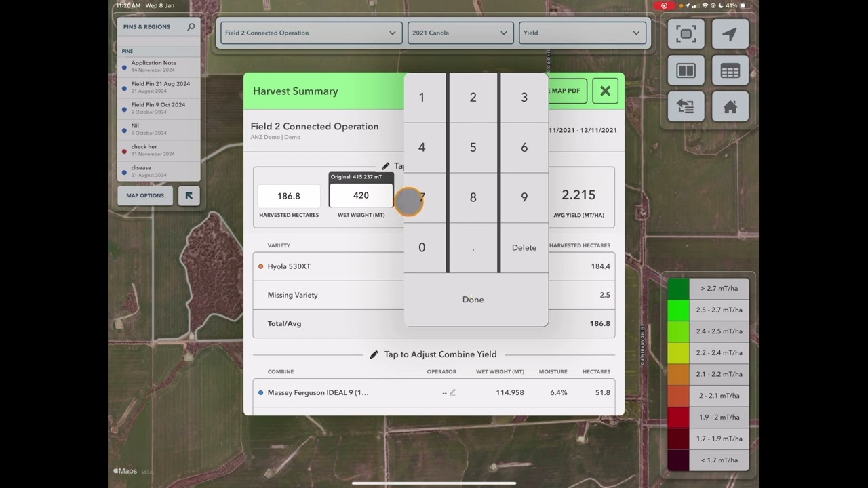Image resolution: width=868 pixels, height=488 pixels.
Task: Tap the decimal point key
Action: coord(473,248)
